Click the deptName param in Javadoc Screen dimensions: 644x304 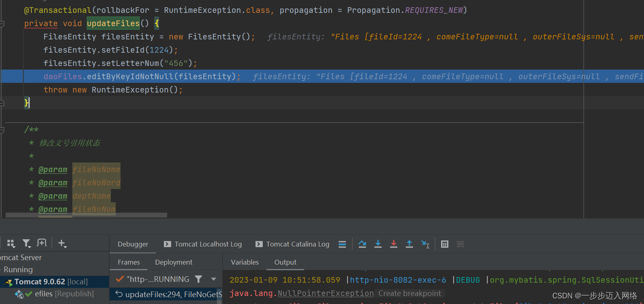[92, 196]
